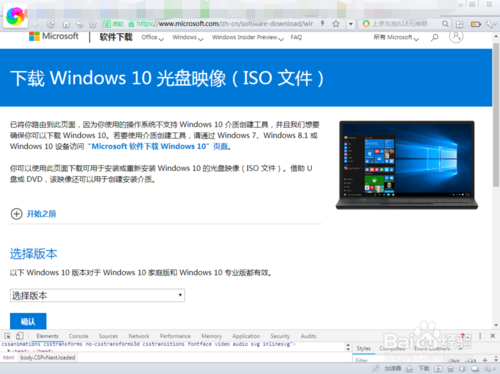Click inside the URL address field

point(225,24)
